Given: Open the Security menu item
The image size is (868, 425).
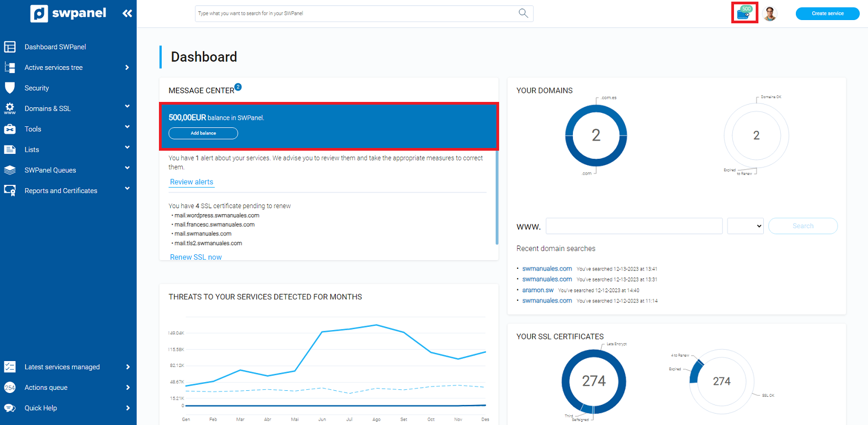Looking at the screenshot, I should tap(37, 88).
